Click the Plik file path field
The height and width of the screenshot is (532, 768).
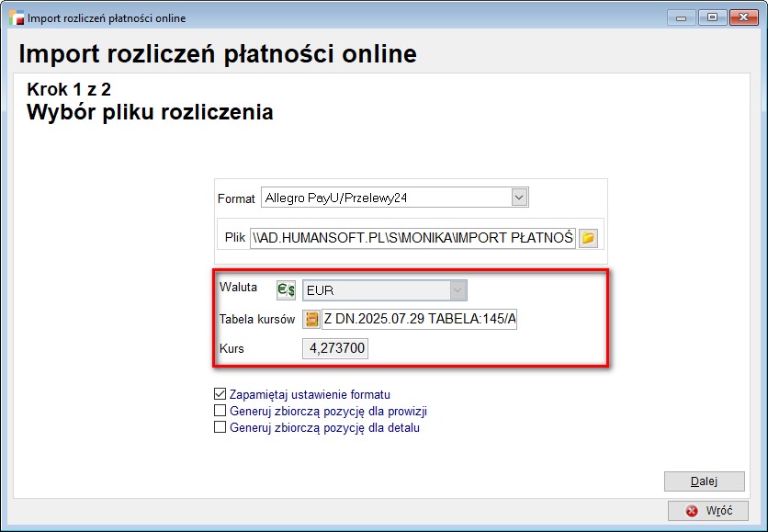412,238
